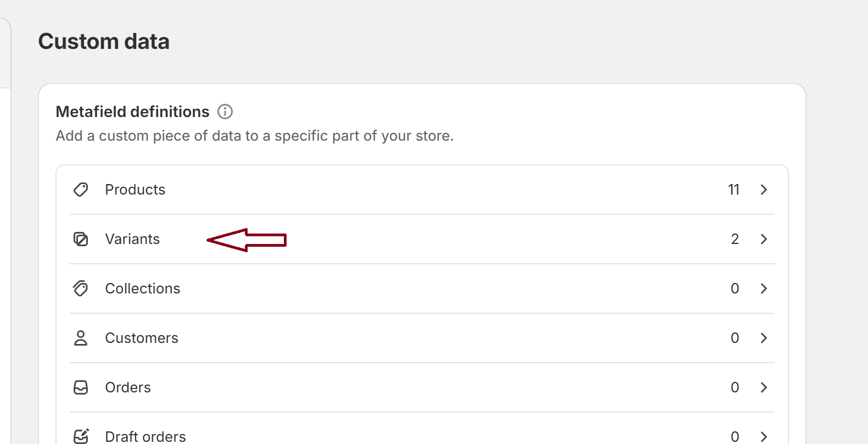Viewport: 868px width, 444px height.
Task: Expand Collections metafields chevron
Action: (764, 288)
